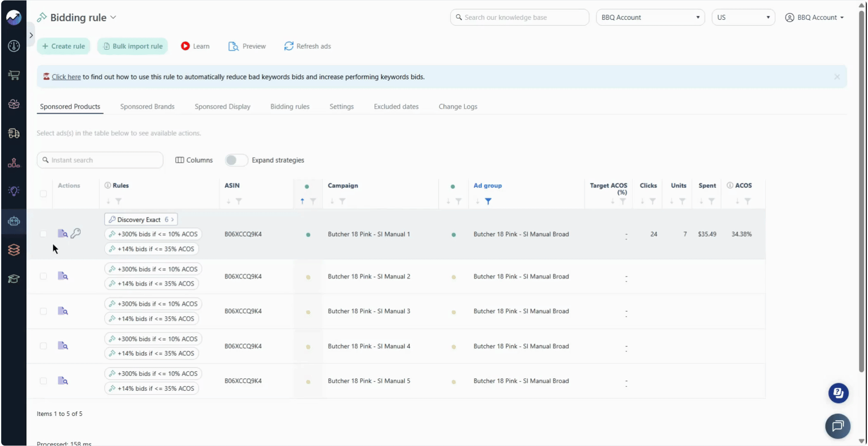Open the graduation cap academy icon

click(14, 279)
